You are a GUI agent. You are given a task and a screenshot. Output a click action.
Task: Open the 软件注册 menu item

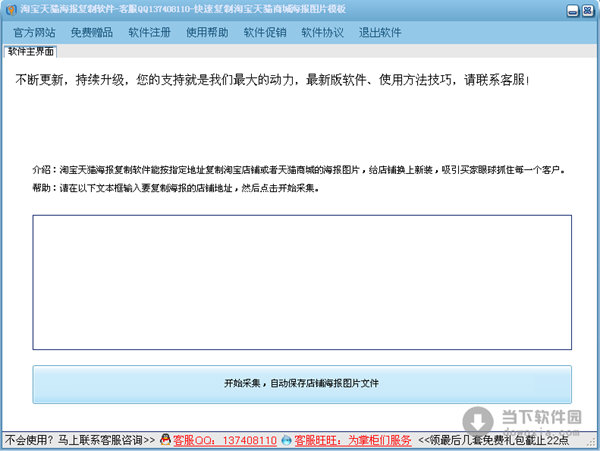tap(150, 33)
